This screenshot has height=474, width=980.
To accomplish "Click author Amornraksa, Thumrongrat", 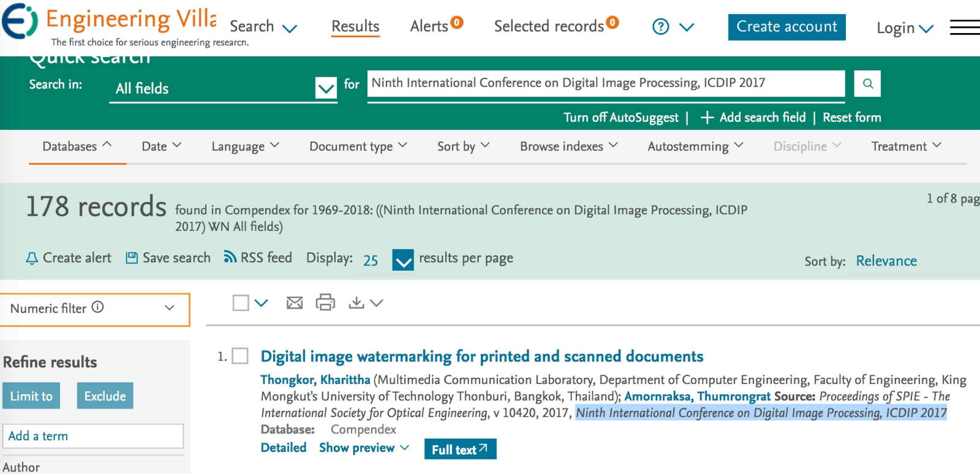I will click(x=697, y=396).
